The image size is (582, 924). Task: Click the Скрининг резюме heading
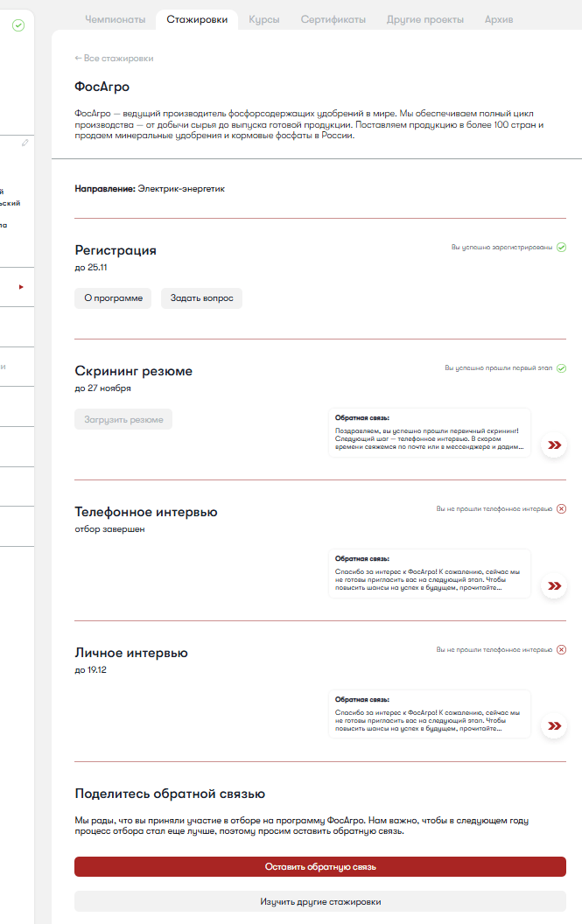pos(133,371)
